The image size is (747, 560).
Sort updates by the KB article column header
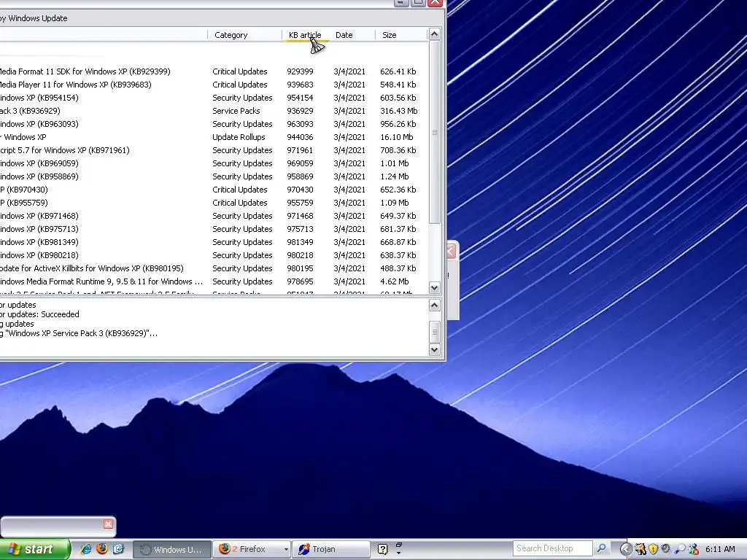tap(306, 35)
